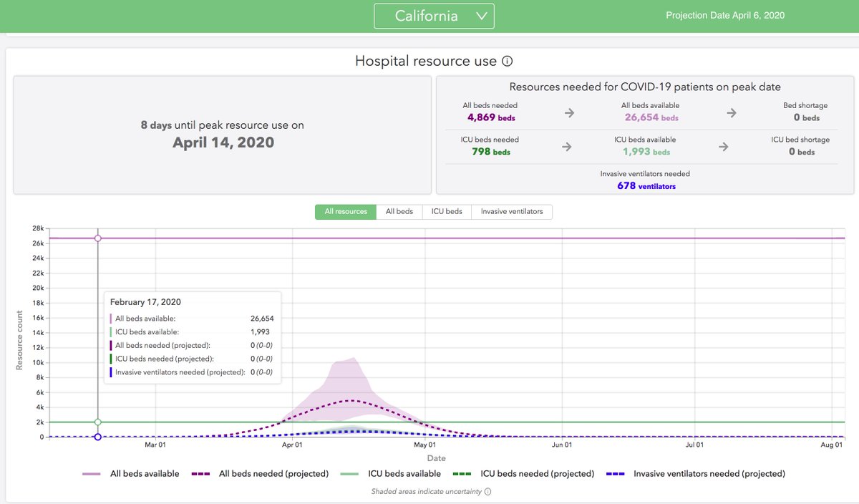Click the 678 ventilators value
859x504 pixels.
646,186
